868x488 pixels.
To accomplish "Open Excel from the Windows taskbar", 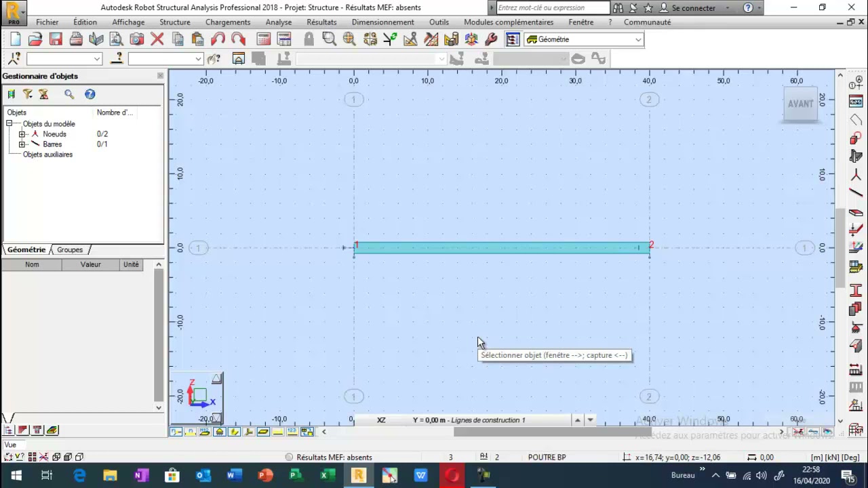I will (x=327, y=476).
